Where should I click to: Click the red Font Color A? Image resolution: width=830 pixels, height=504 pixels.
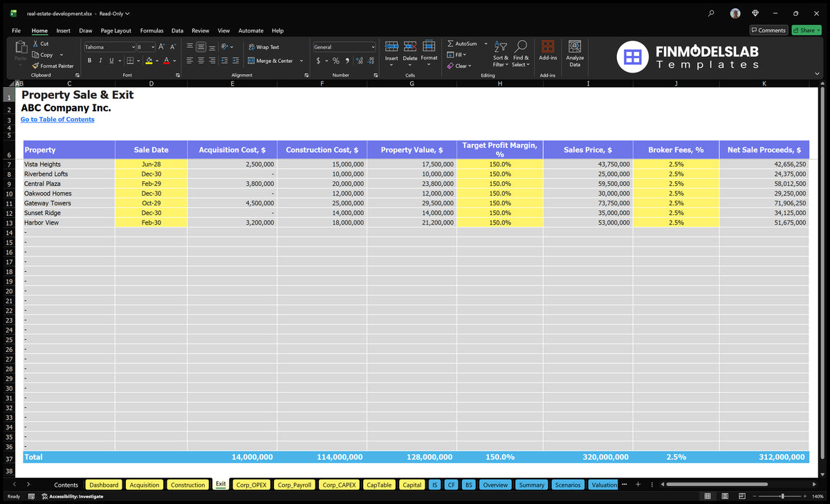tap(166, 61)
